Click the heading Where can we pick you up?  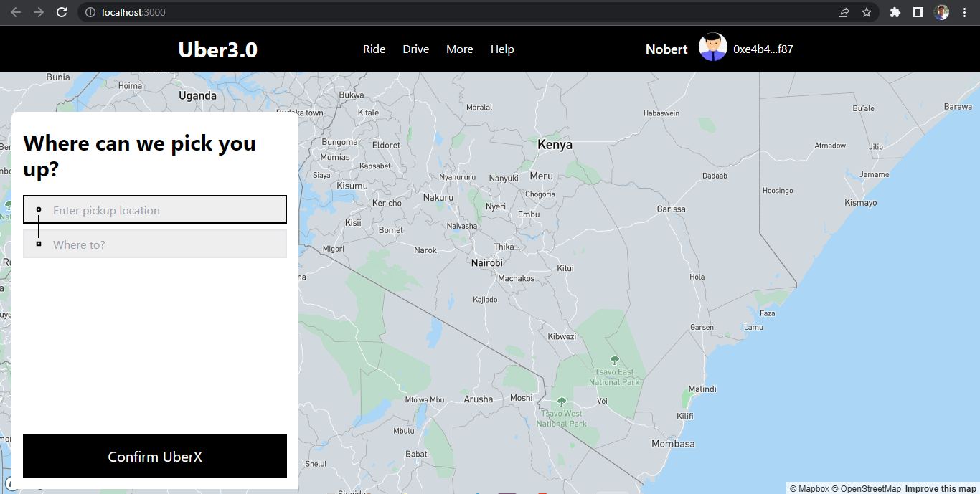(x=140, y=156)
